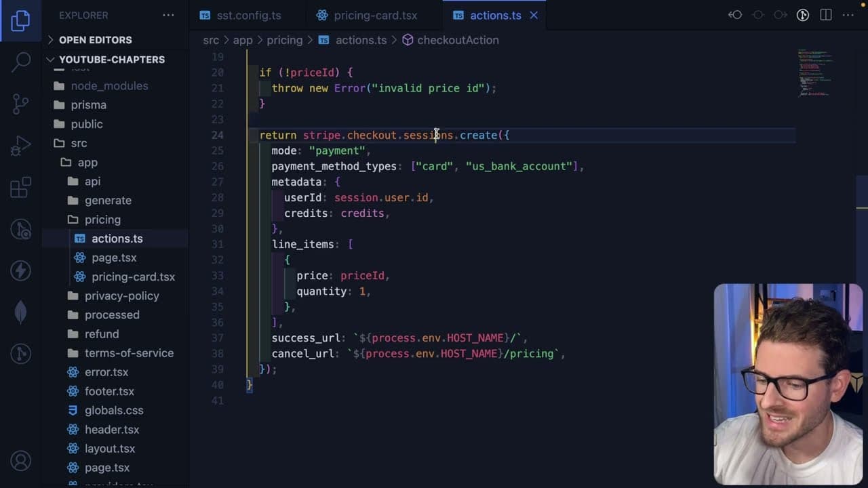Click the pricing breadcrumb segment
This screenshot has width=868, height=488.
[285, 40]
